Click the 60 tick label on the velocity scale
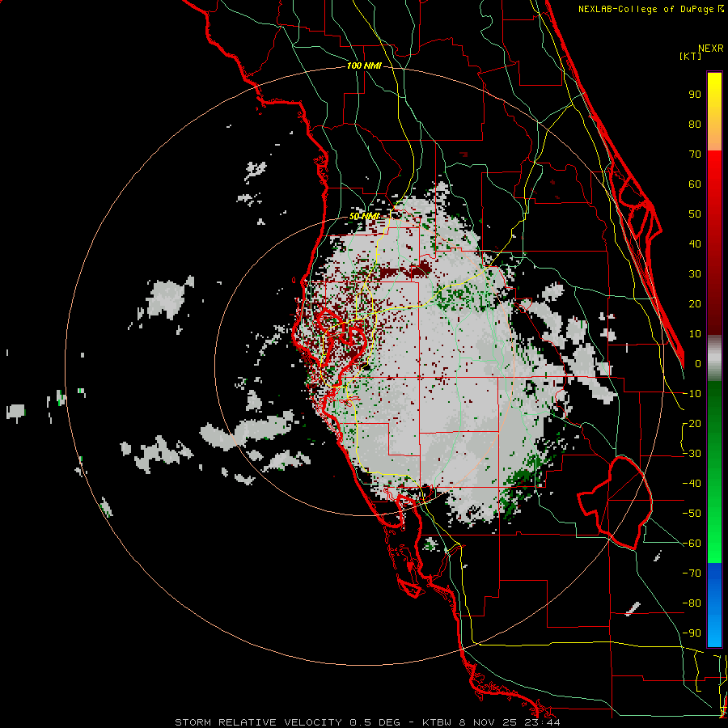728x728 pixels. coord(695,184)
